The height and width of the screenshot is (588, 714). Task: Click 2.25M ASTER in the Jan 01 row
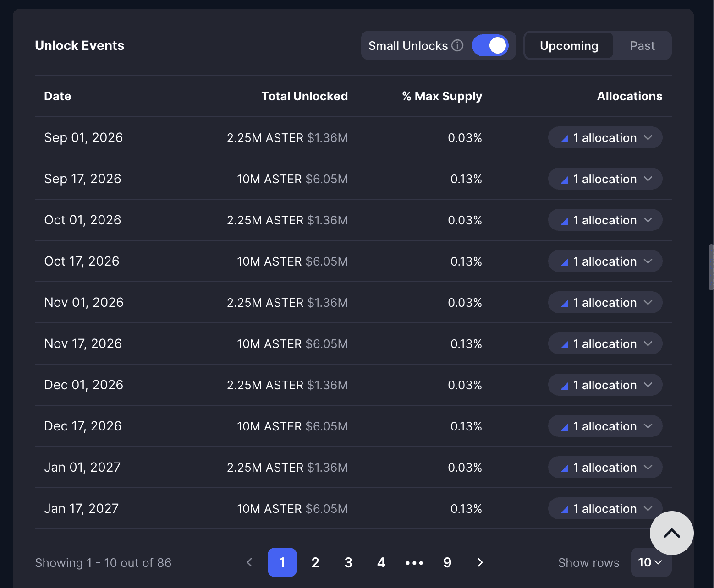[265, 468]
